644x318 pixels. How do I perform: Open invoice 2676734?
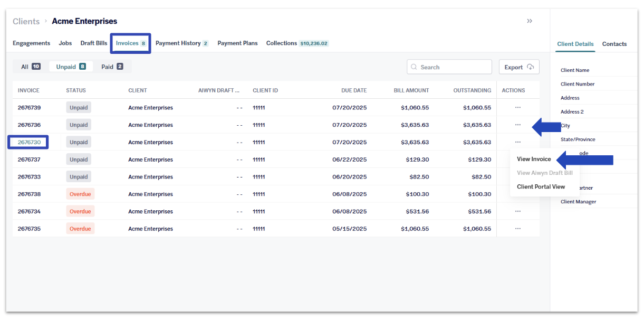pyautogui.click(x=29, y=211)
